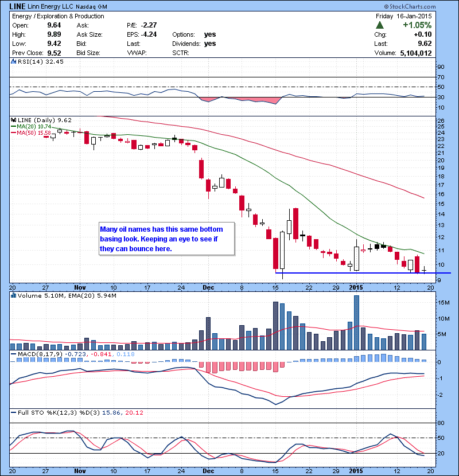The width and height of the screenshot is (459, 476).
Task: Click the +1.05% percent change
Action: click(x=417, y=25)
